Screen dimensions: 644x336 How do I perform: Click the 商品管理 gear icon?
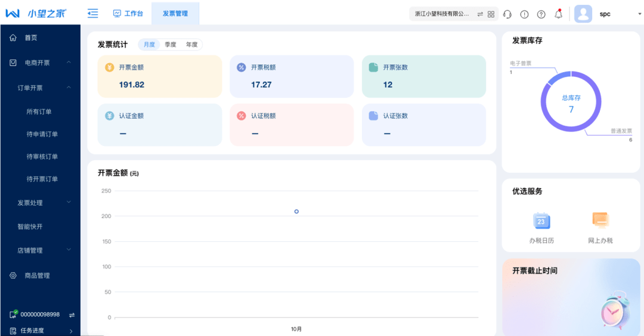pyautogui.click(x=13, y=276)
